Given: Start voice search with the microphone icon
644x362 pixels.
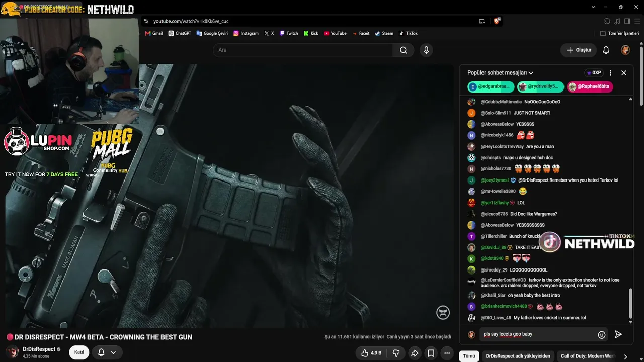Looking at the screenshot, I should [426, 50].
